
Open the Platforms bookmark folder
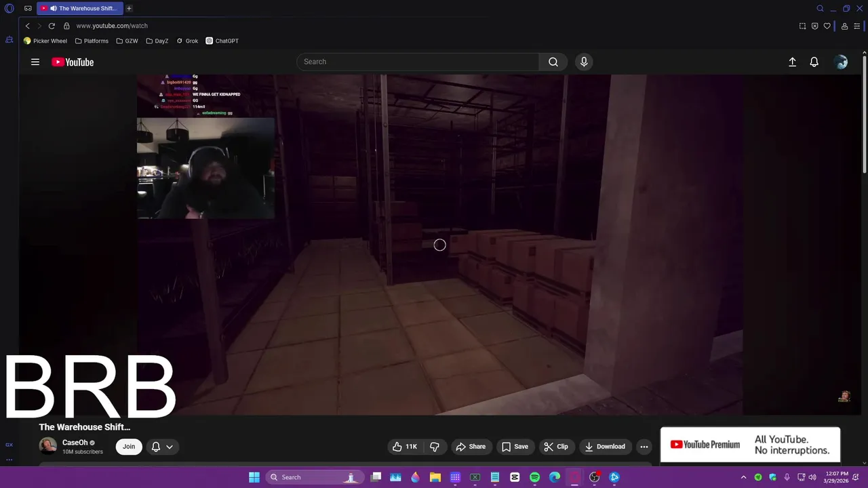click(x=92, y=41)
